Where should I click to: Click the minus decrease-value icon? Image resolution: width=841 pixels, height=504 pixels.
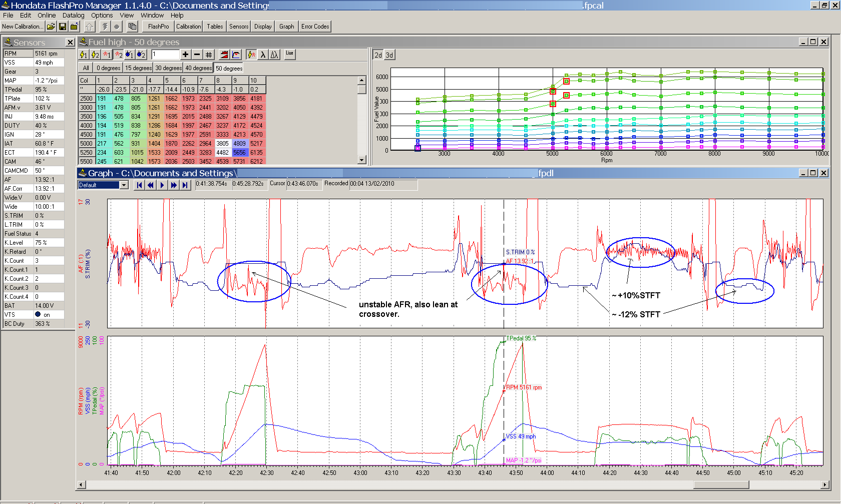click(197, 55)
